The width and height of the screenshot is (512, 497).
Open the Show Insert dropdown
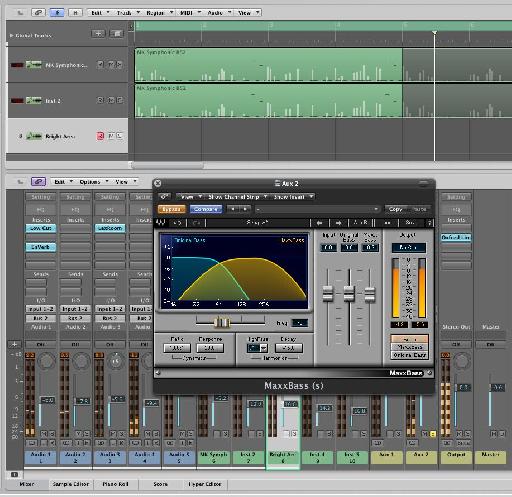pos(293,197)
